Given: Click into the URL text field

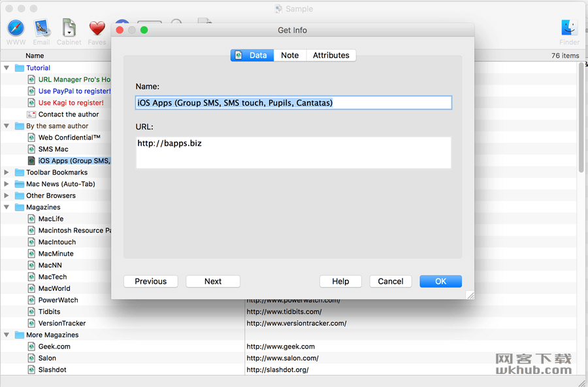Looking at the screenshot, I should pyautogui.click(x=293, y=153).
